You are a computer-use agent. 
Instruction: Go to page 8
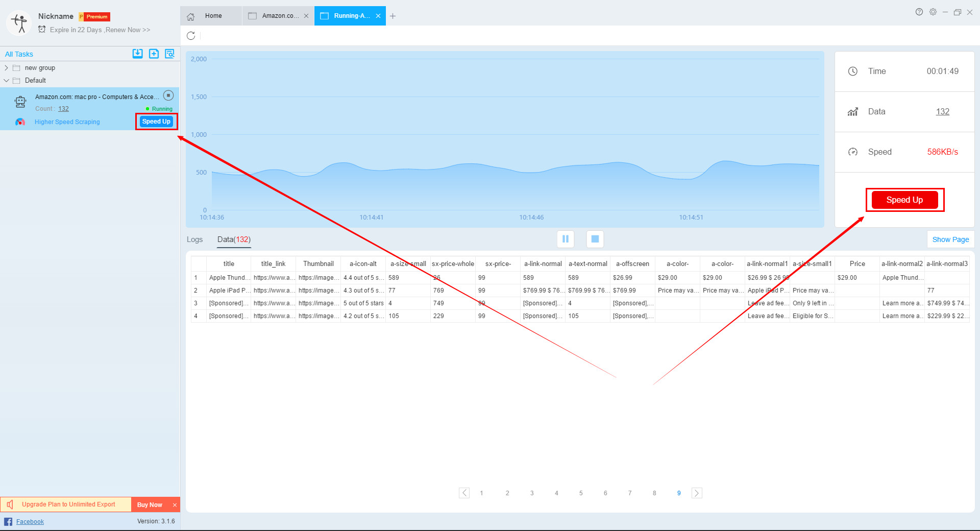pos(654,493)
